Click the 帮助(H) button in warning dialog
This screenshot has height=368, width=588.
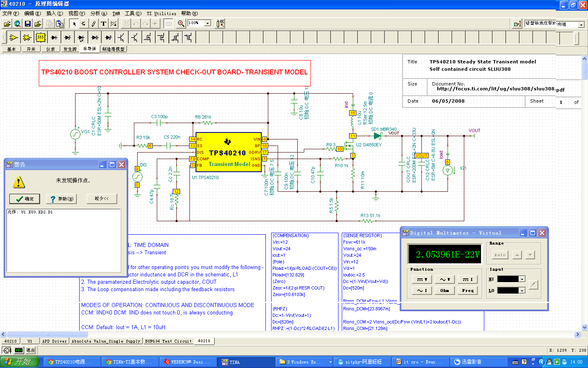(62, 199)
